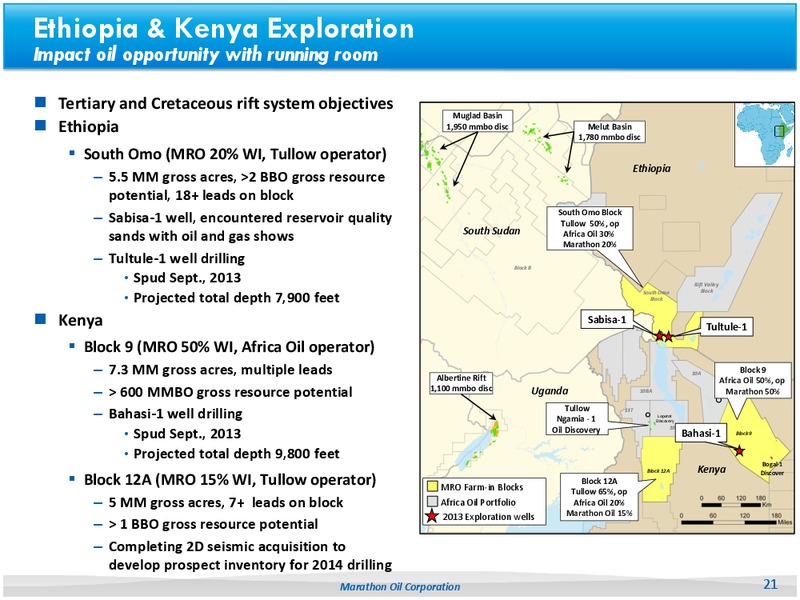
Task: Click the subtitle 'Impact oil opportunity with running room'
Action: [x=206, y=55]
